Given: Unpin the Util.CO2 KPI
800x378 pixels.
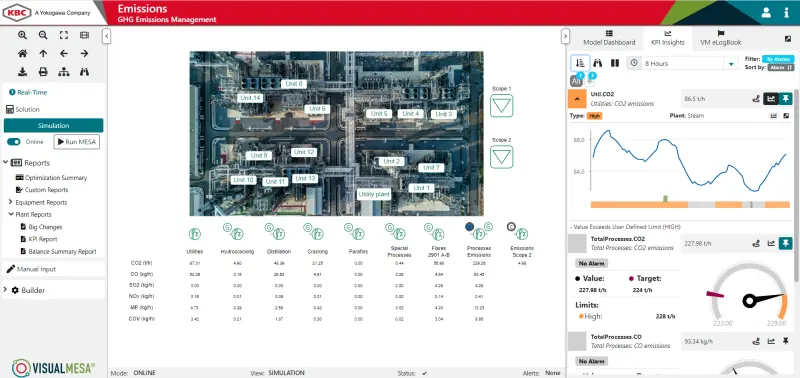Looking at the screenshot, I should click(x=786, y=98).
